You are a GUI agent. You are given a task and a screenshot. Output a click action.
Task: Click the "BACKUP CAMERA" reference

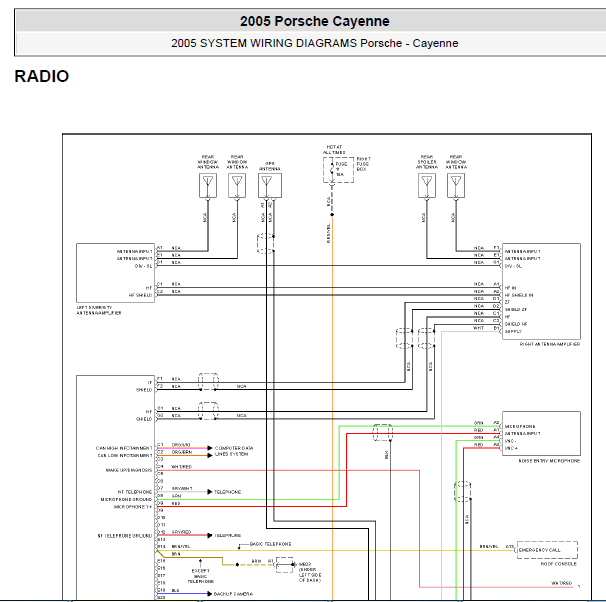click(x=233, y=594)
